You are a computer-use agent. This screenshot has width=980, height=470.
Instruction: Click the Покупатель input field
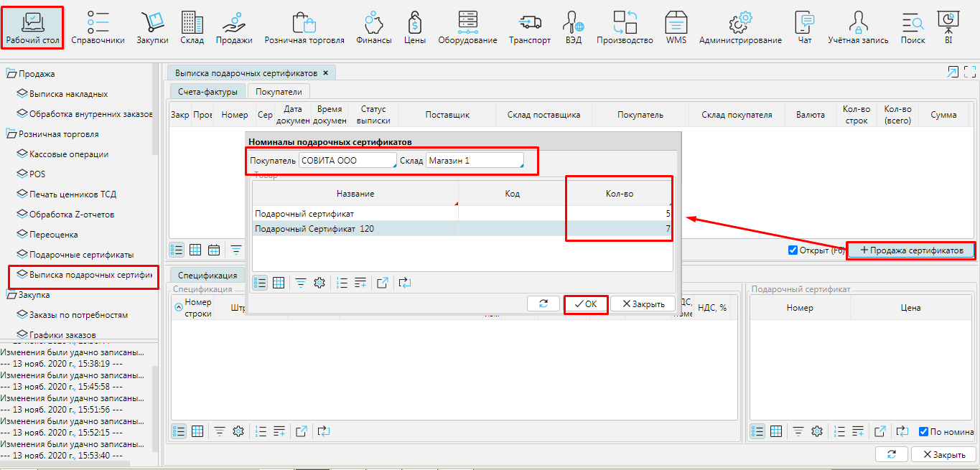[347, 161]
